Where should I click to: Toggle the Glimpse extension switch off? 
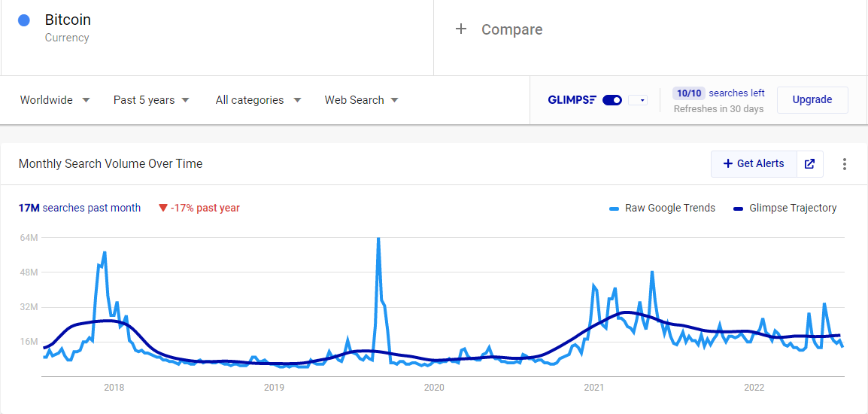(612, 100)
